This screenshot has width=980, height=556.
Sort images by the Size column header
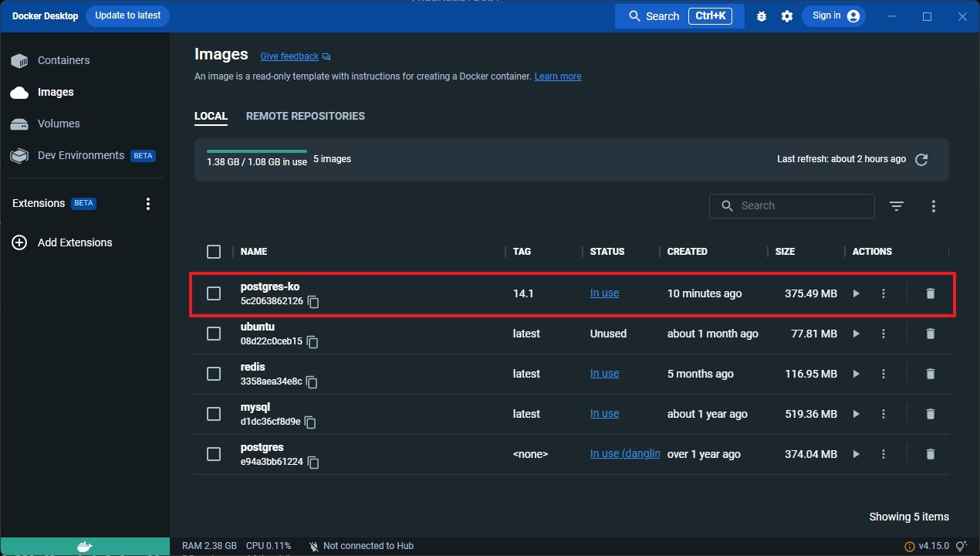click(x=785, y=252)
